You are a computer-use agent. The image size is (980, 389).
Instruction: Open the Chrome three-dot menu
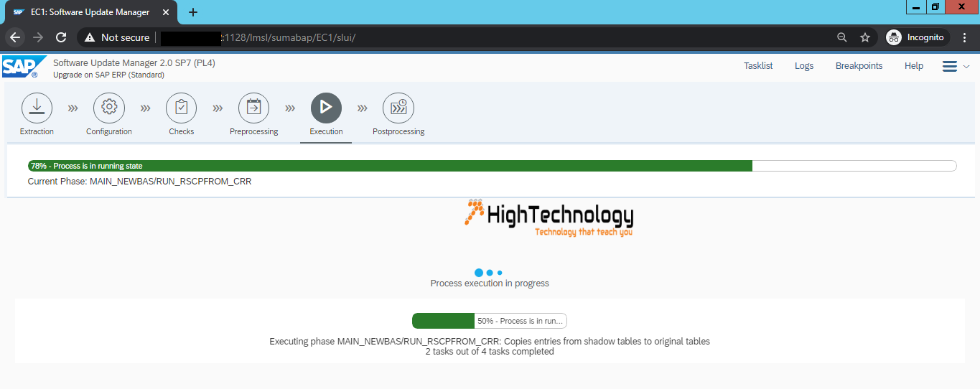click(966, 37)
